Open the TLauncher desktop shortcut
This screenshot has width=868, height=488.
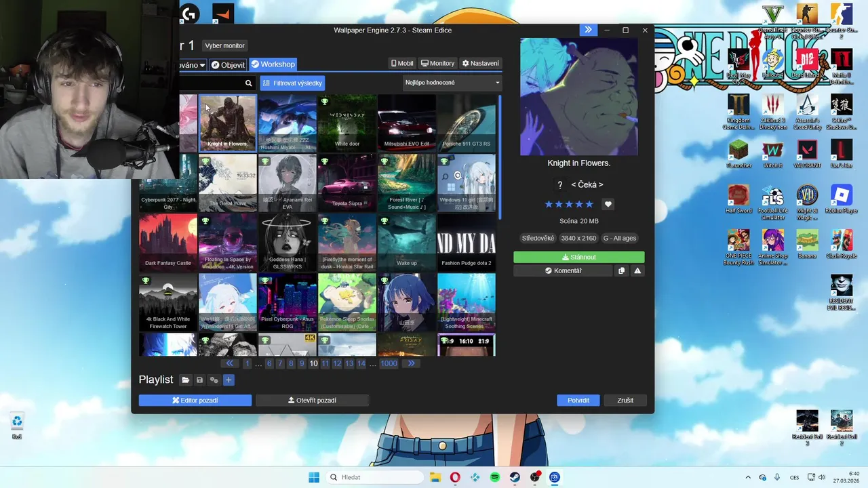click(x=738, y=154)
